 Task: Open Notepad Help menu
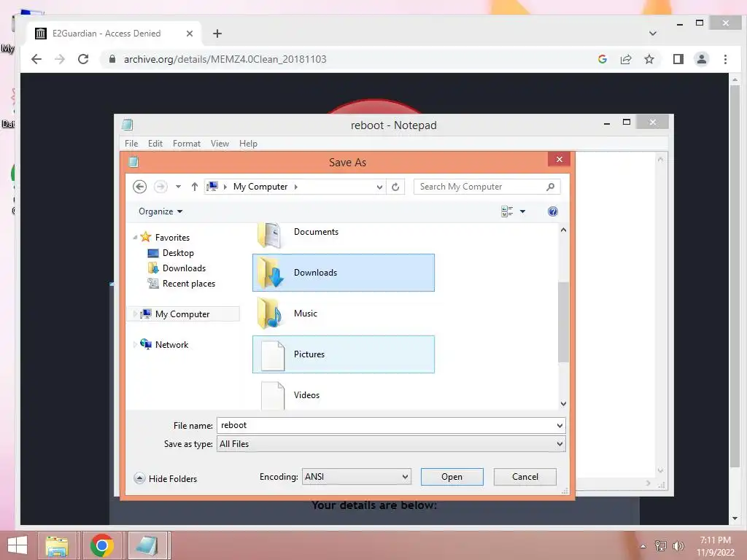coord(248,144)
